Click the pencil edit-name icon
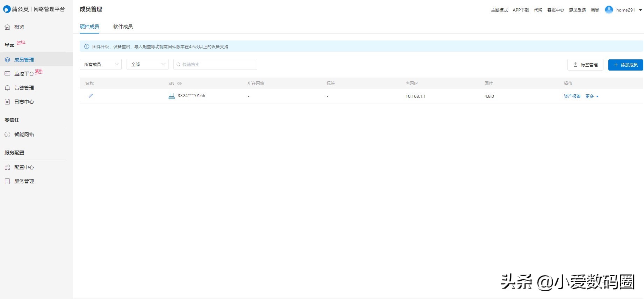644x299 pixels. click(91, 96)
